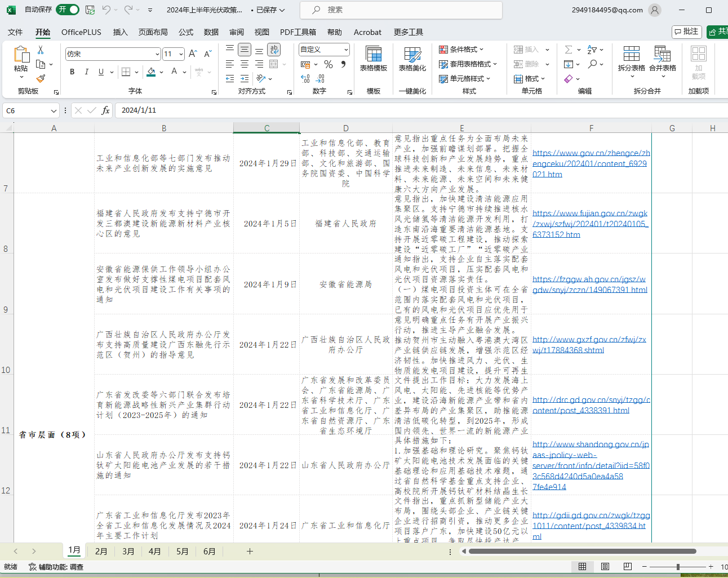Click the Insert Function fx icon
Image resolution: width=728 pixels, height=578 pixels.
(105, 110)
